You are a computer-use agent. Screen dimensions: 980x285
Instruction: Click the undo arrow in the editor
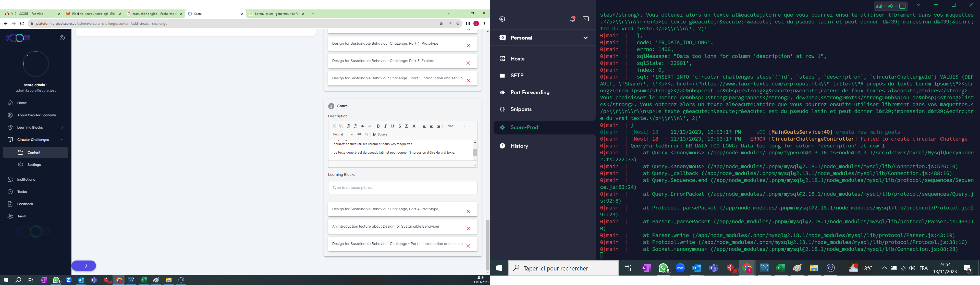point(363,126)
